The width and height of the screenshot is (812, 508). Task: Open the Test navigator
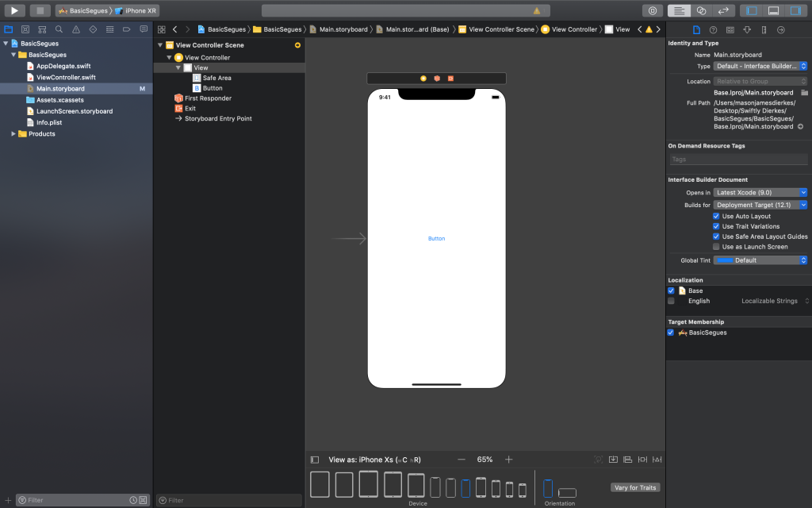(x=93, y=29)
